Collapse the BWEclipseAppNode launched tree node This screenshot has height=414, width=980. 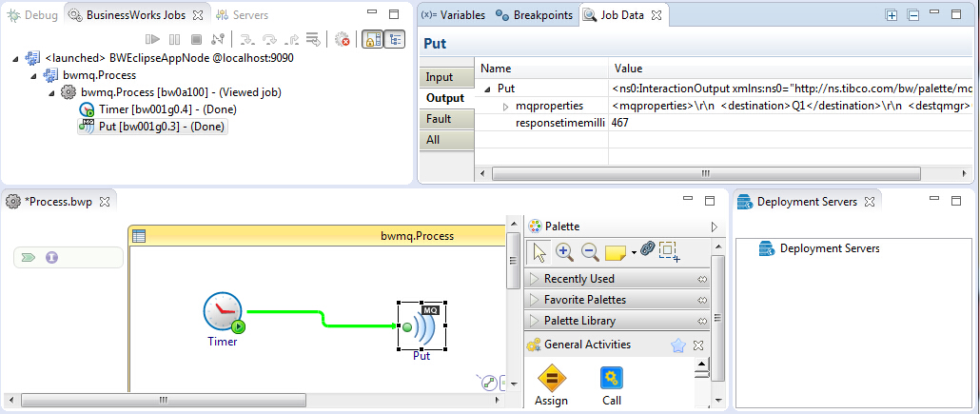[15, 58]
